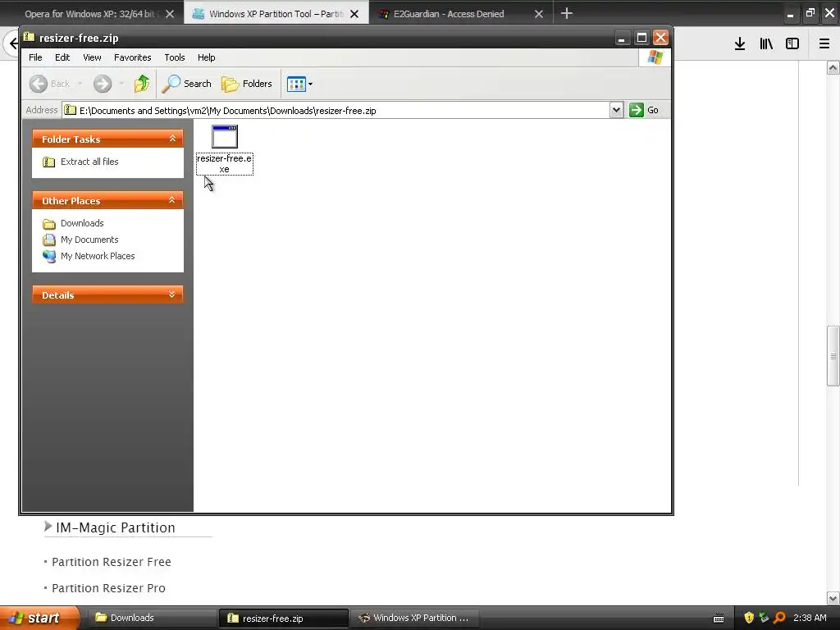
Task: Close the E2Guardian tab
Action: [539, 14]
